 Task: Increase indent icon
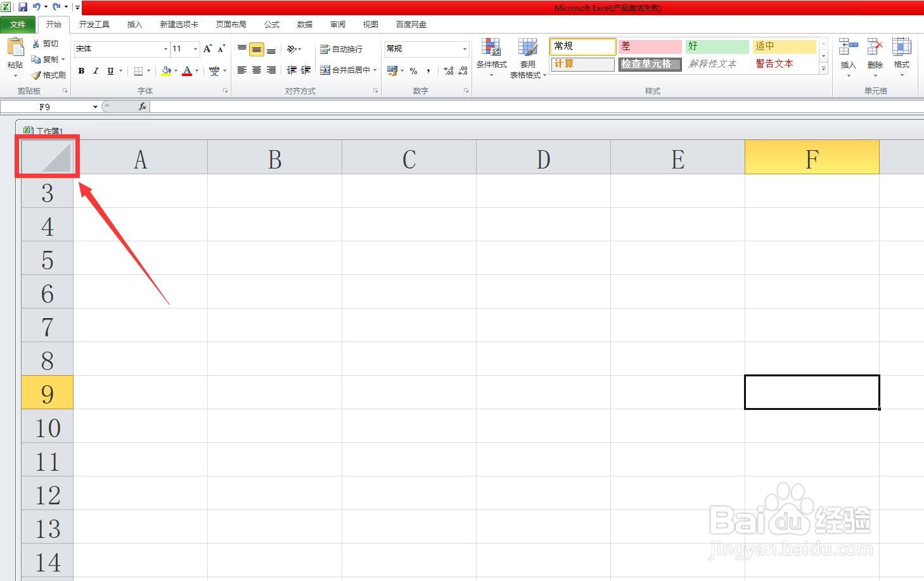coord(306,70)
